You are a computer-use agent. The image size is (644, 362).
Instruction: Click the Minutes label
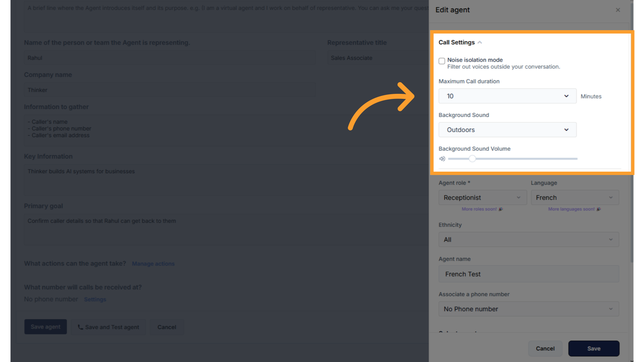click(591, 97)
